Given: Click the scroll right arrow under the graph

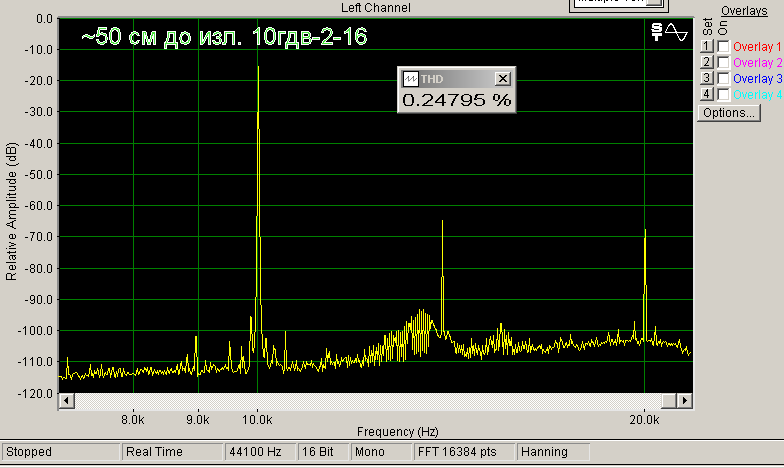Looking at the screenshot, I should coord(684,400).
